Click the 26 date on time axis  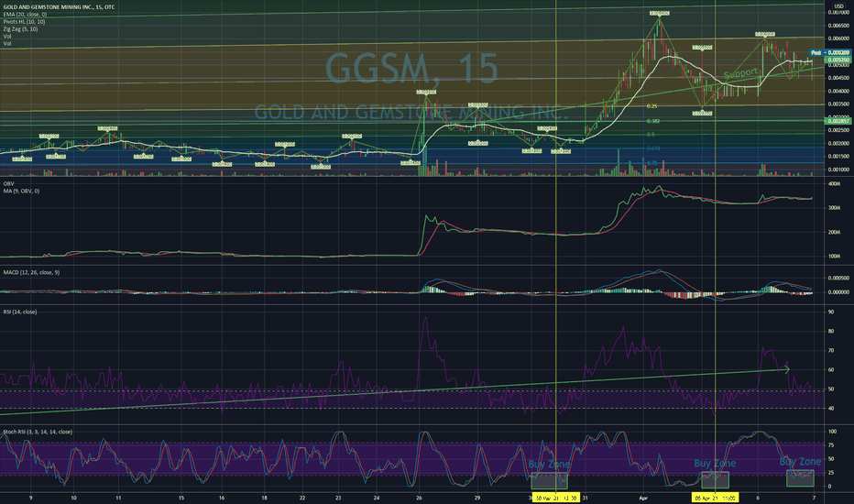418,498
